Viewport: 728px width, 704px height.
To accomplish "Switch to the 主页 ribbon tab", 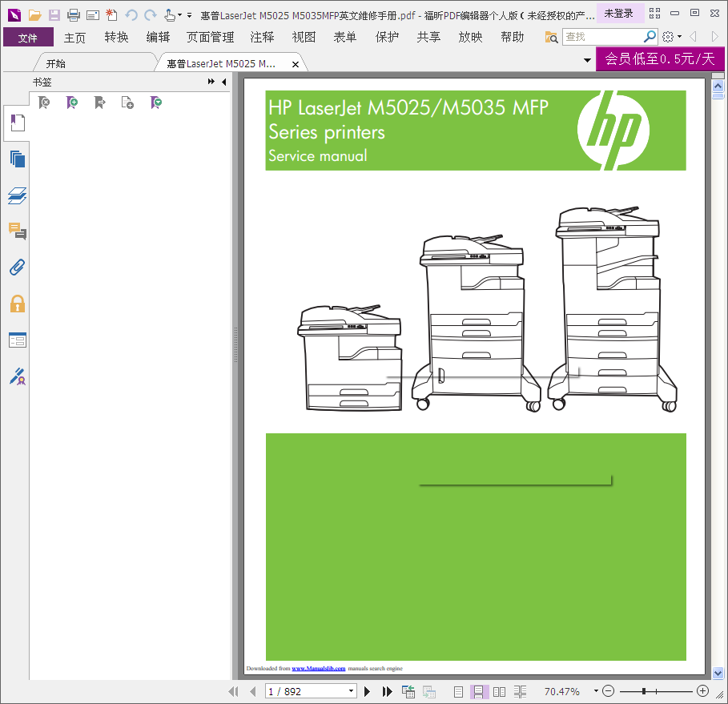I will pyautogui.click(x=74, y=37).
